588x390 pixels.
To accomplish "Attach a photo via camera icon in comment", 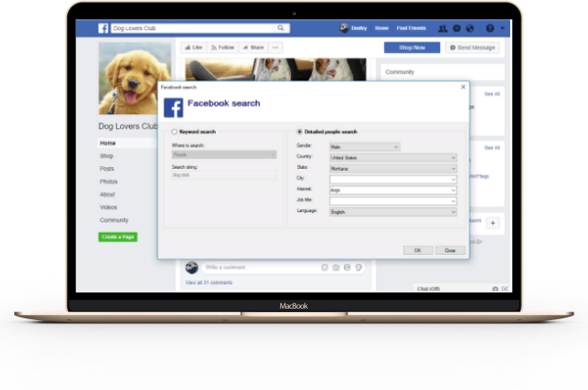I will pyautogui.click(x=336, y=267).
